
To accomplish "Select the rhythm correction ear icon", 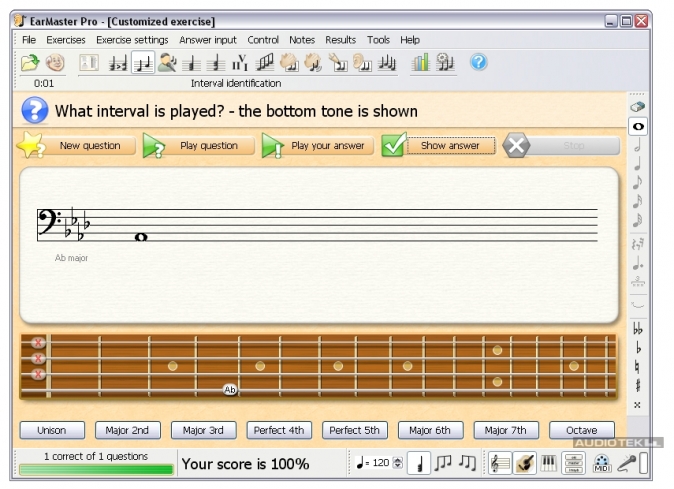I will (x=362, y=63).
